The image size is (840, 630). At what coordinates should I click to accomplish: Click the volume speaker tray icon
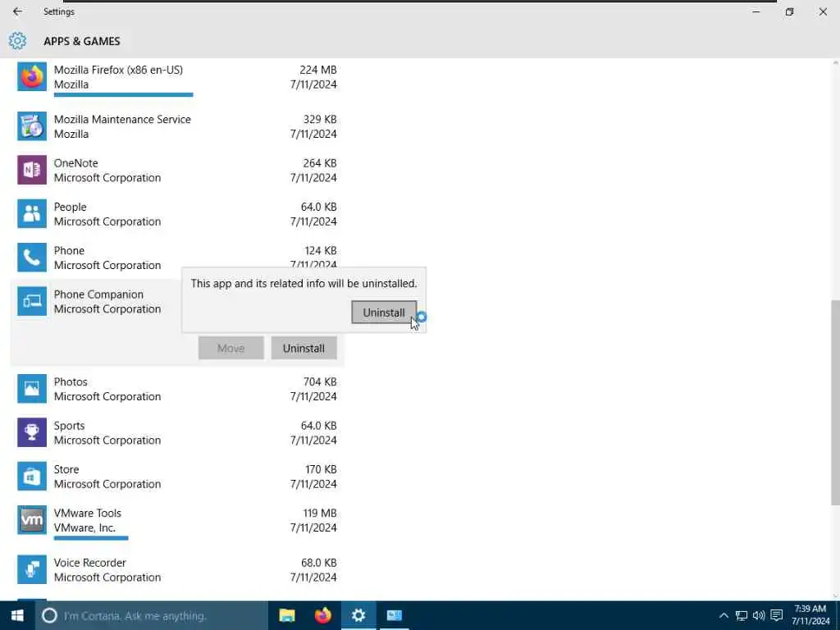[x=759, y=615]
